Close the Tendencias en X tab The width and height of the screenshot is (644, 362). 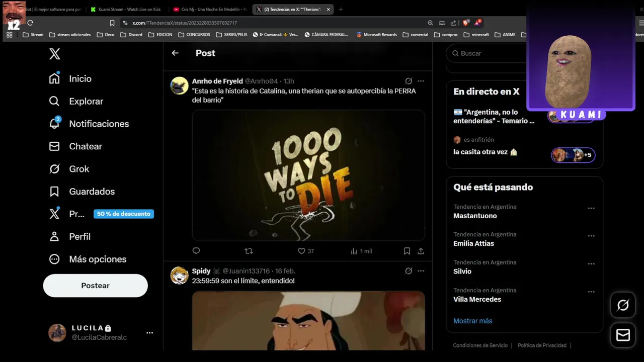tap(329, 9)
